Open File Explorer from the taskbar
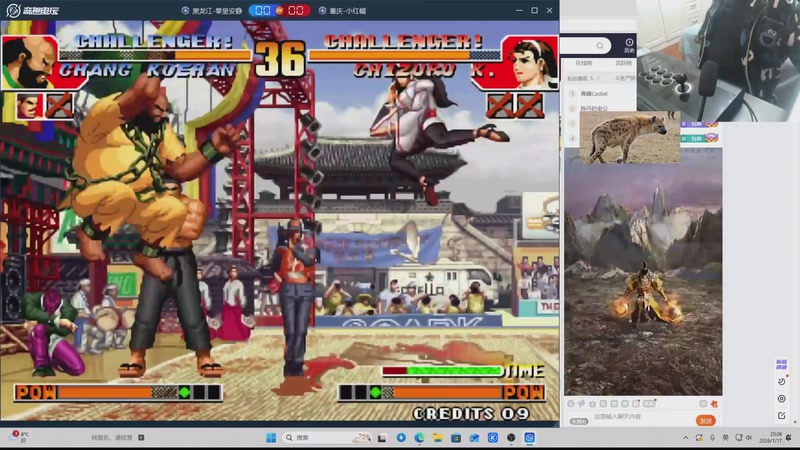Screen dimensions: 800x450 (438, 438)
